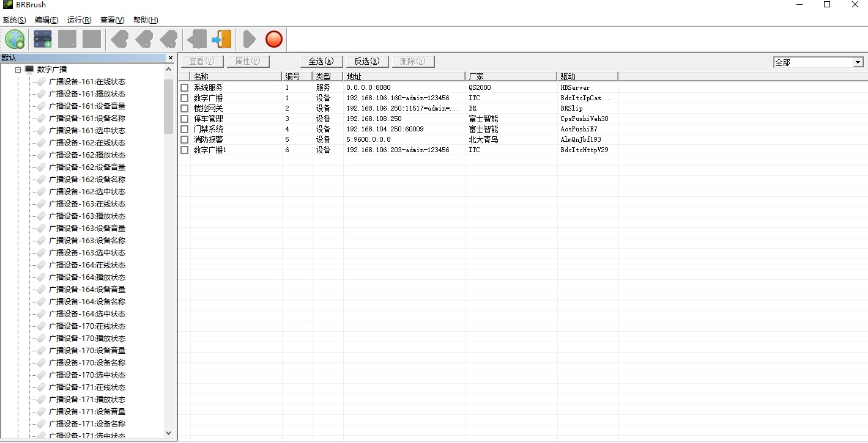
Task: Tick the checkbox for 数字广播1 row
Action: click(184, 150)
